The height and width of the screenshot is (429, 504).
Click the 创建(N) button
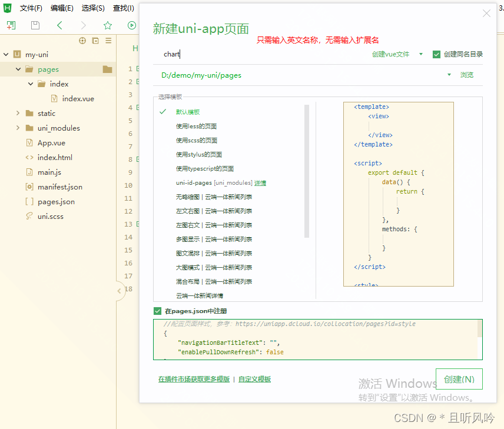459,379
